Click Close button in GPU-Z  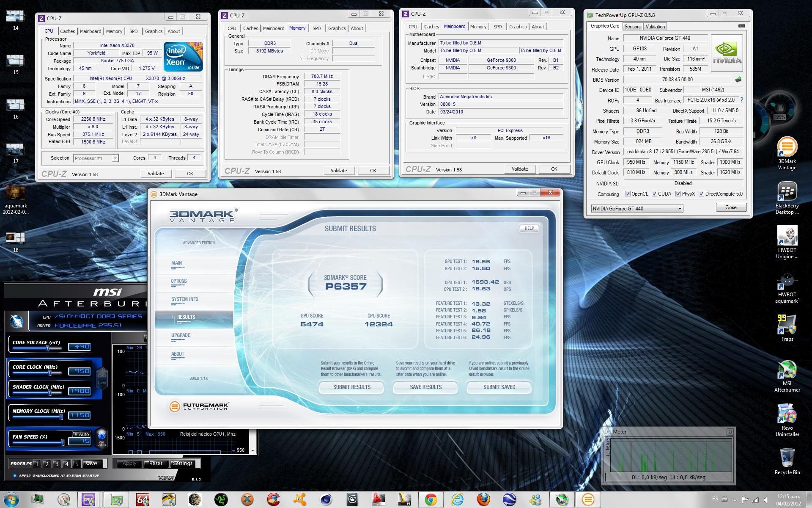click(731, 207)
